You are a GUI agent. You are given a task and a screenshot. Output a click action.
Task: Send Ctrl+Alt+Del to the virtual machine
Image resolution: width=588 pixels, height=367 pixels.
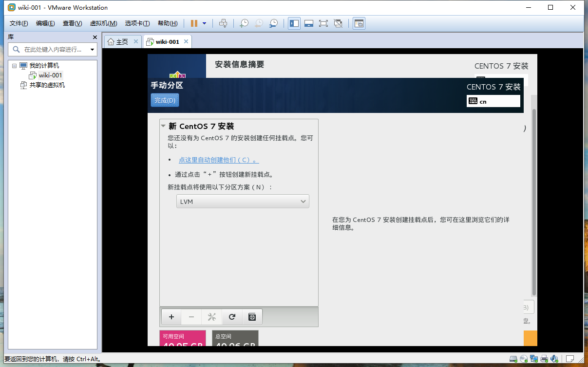click(x=223, y=23)
